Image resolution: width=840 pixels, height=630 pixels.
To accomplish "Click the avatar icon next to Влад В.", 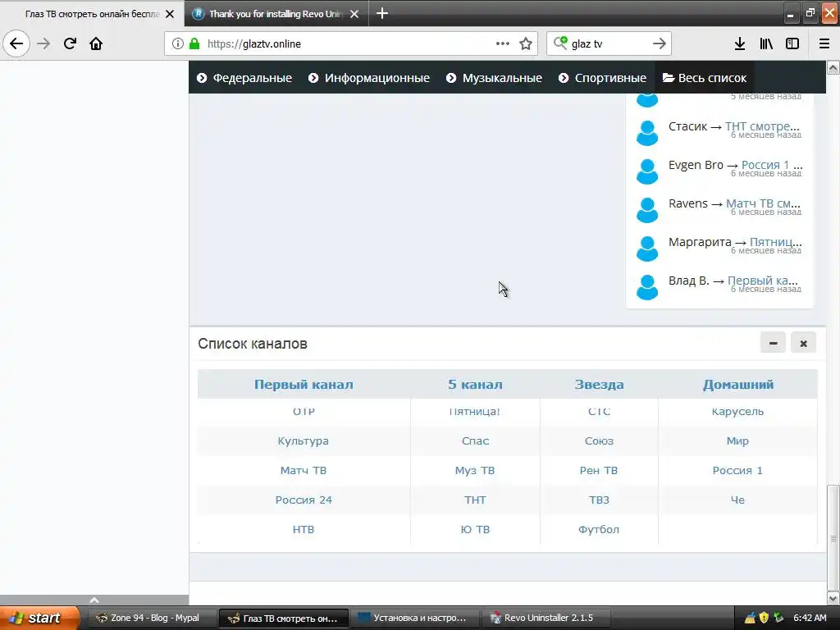I will pyautogui.click(x=647, y=287).
